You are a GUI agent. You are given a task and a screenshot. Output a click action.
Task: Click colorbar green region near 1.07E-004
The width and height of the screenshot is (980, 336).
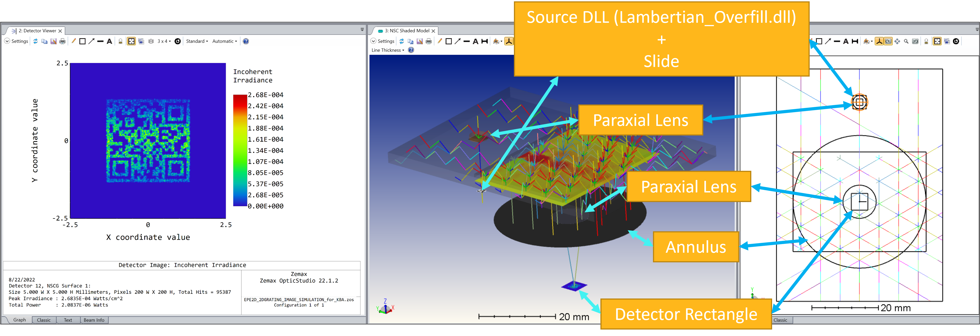[x=240, y=162]
